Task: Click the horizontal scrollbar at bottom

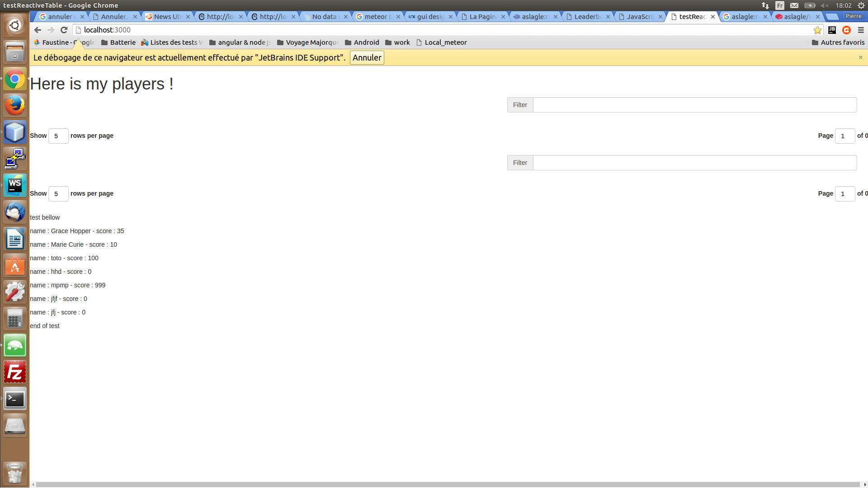Action: [448, 484]
